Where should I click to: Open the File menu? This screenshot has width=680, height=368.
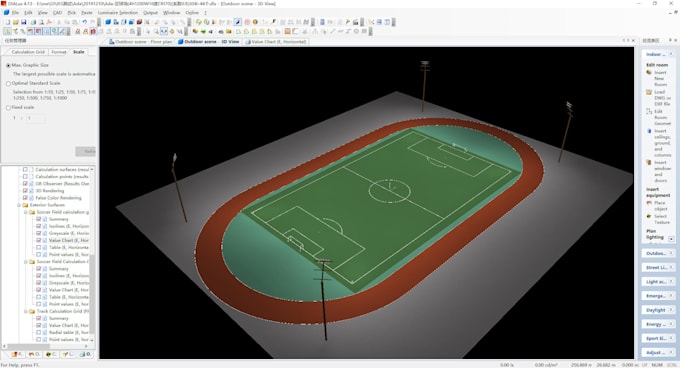click(15, 13)
